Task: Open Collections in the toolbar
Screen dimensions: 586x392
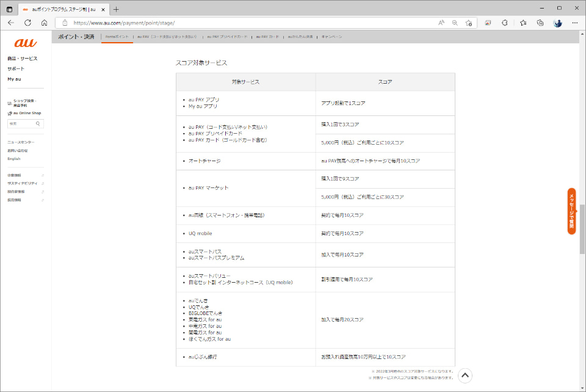Action: pos(540,23)
